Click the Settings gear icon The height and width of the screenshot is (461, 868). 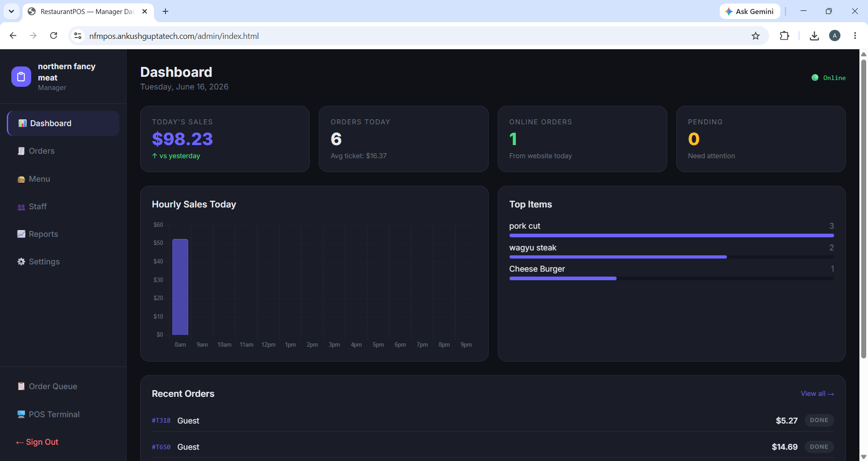21,262
